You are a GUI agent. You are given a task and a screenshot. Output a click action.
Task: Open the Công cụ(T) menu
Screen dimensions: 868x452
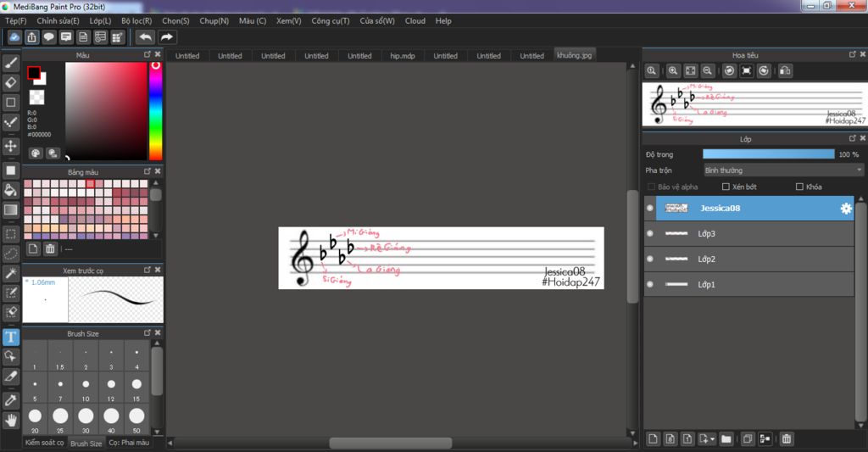tap(331, 20)
